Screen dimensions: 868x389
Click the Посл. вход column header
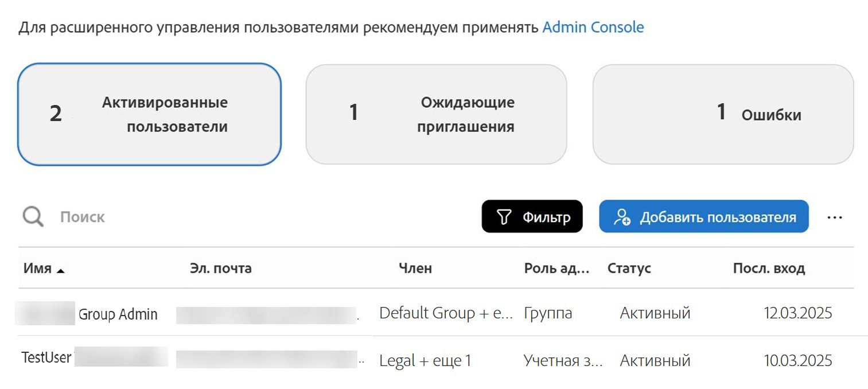click(x=769, y=269)
